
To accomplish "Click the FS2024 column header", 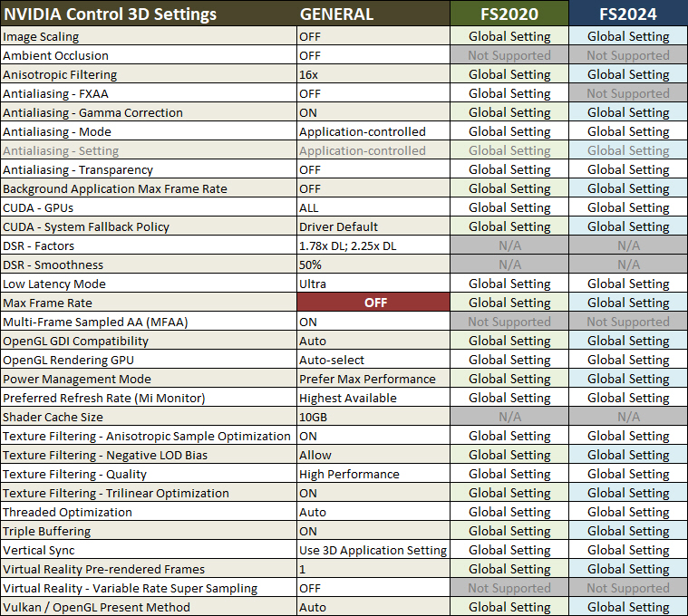I will pyautogui.click(x=628, y=14).
